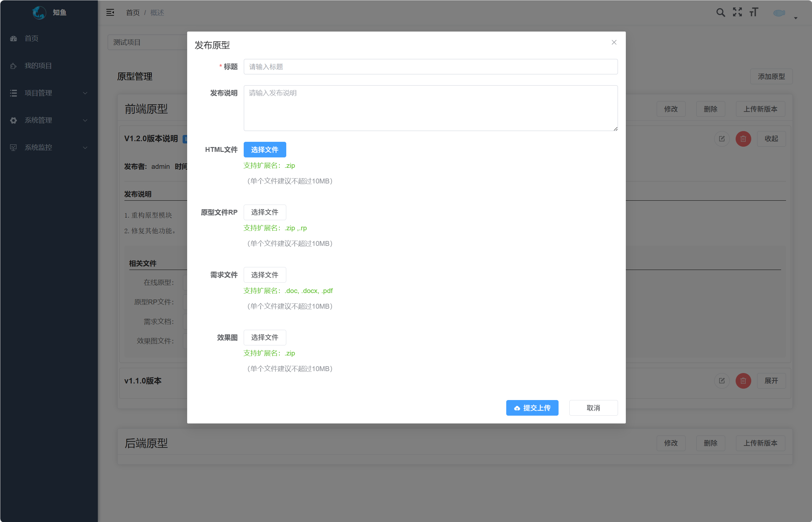Image resolution: width=812 pixels, height=522 pixels.
Task: Open search via magnifier icon
Action: tap(720, 13)
